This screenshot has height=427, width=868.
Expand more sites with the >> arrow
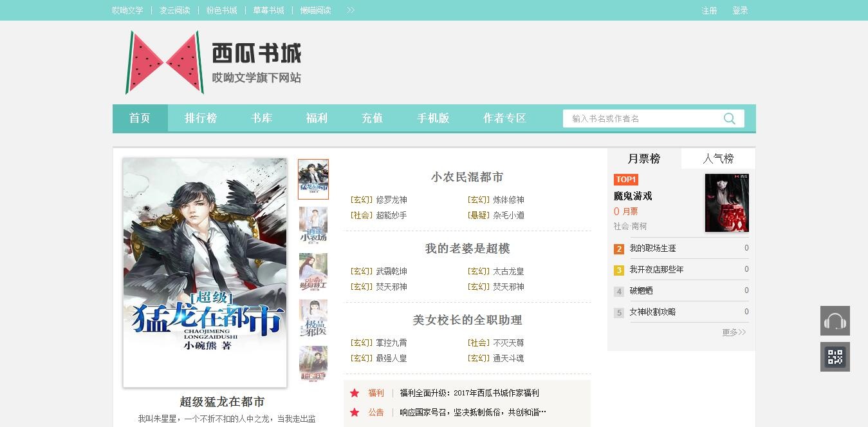351,10
